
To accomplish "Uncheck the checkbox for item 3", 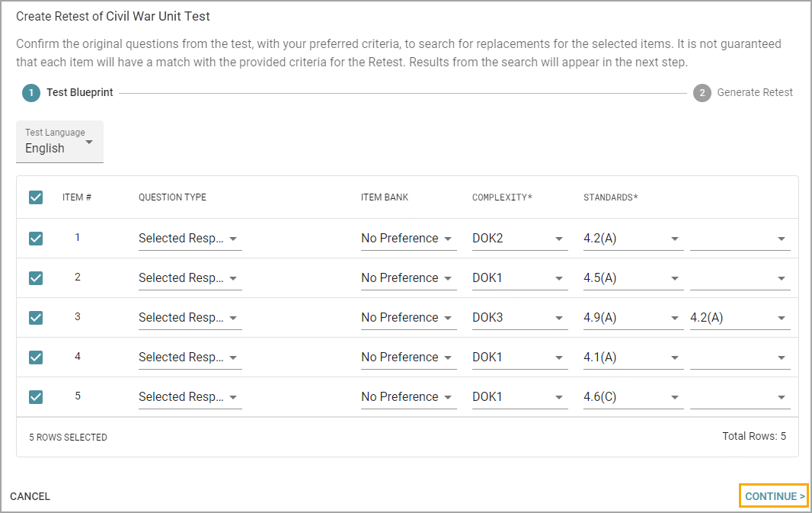I will click(x=36, y=318).
